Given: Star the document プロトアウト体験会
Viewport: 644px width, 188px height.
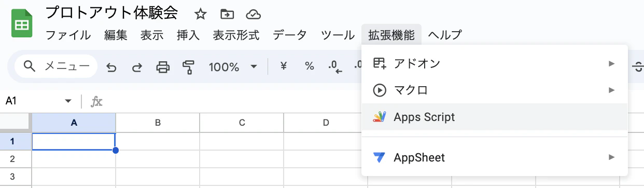Looking at the screenshot, I should point(200,14).
